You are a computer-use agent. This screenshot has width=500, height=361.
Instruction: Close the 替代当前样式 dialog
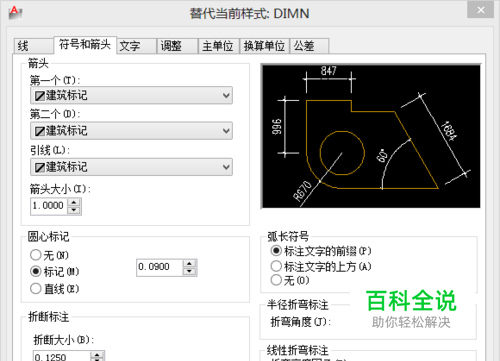[480, 10]
